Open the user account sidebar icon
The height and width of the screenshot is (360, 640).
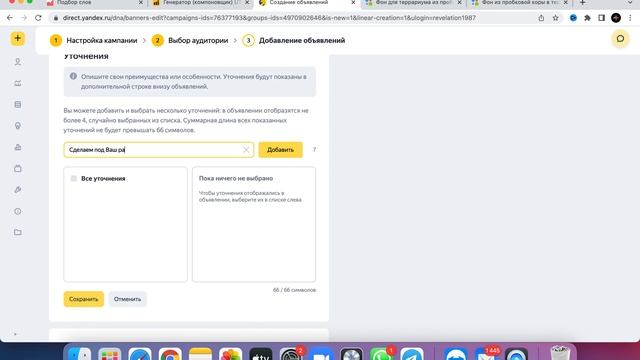pos(18,62)
